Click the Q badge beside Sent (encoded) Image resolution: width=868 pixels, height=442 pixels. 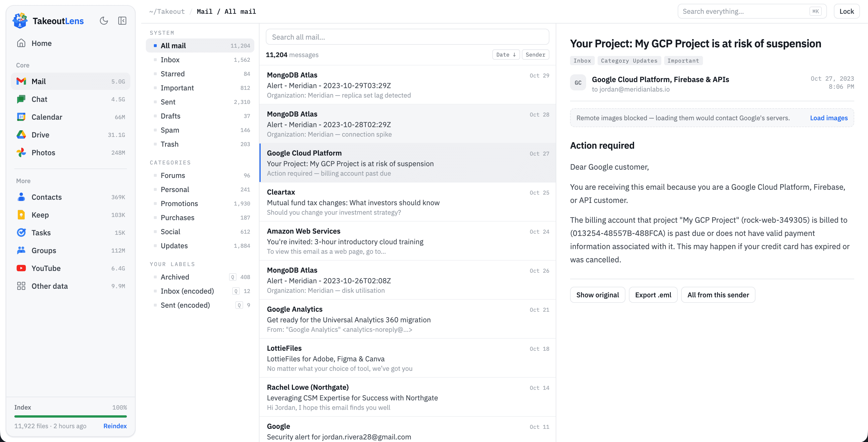239,305
